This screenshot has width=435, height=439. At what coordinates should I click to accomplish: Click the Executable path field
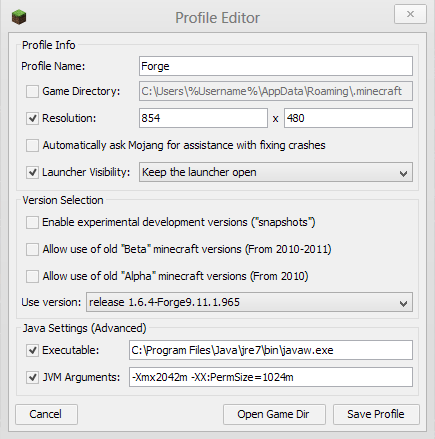[271, 350]
